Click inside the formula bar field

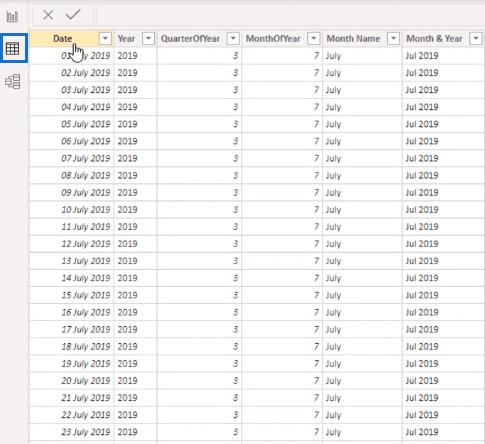[290, 15]
